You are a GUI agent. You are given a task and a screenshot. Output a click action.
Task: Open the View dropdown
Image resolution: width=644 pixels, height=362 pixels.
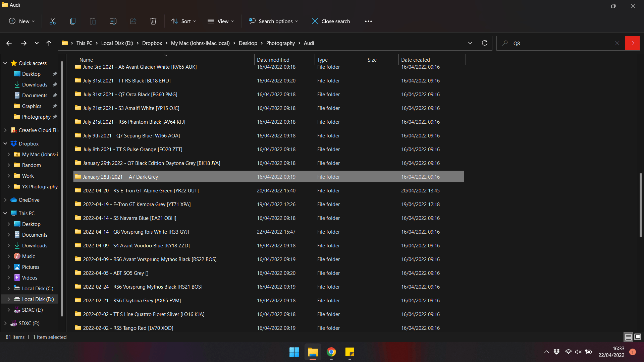click(x=220, y=21)
